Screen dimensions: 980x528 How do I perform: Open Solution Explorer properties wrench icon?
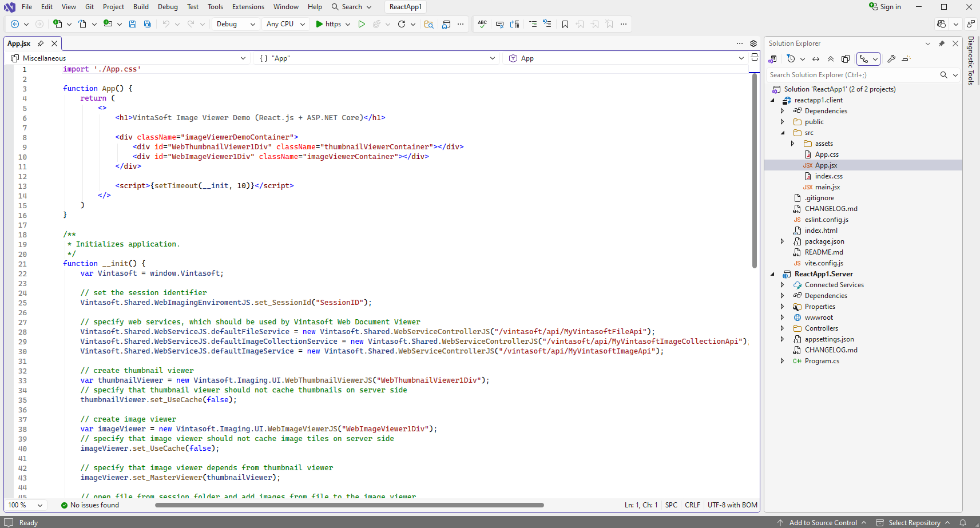point(891,59)
